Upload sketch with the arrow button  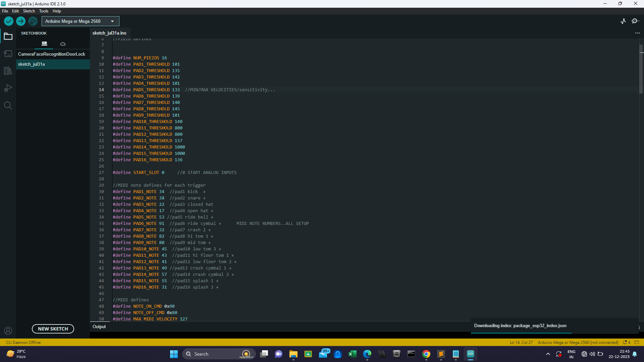point(21,21)
